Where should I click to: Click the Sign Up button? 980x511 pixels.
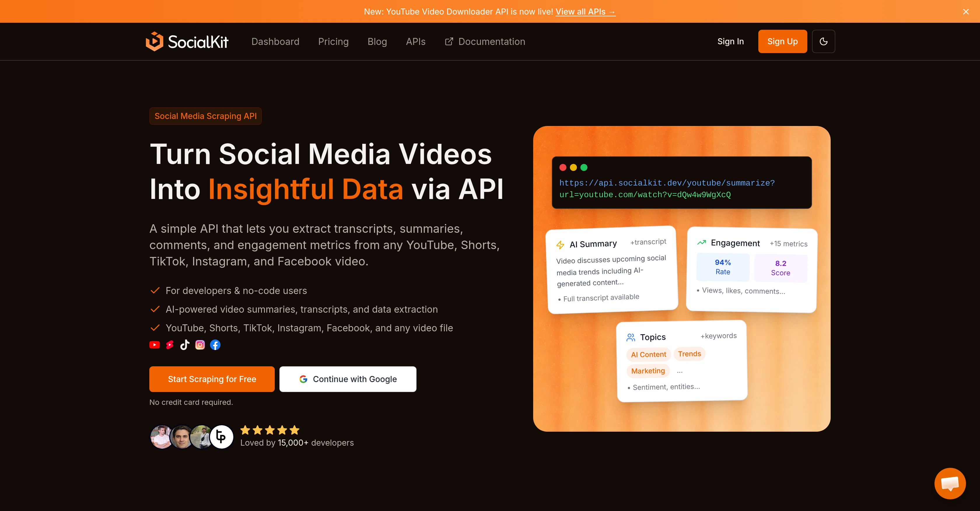pyautogui.click(x=782, y=41)
